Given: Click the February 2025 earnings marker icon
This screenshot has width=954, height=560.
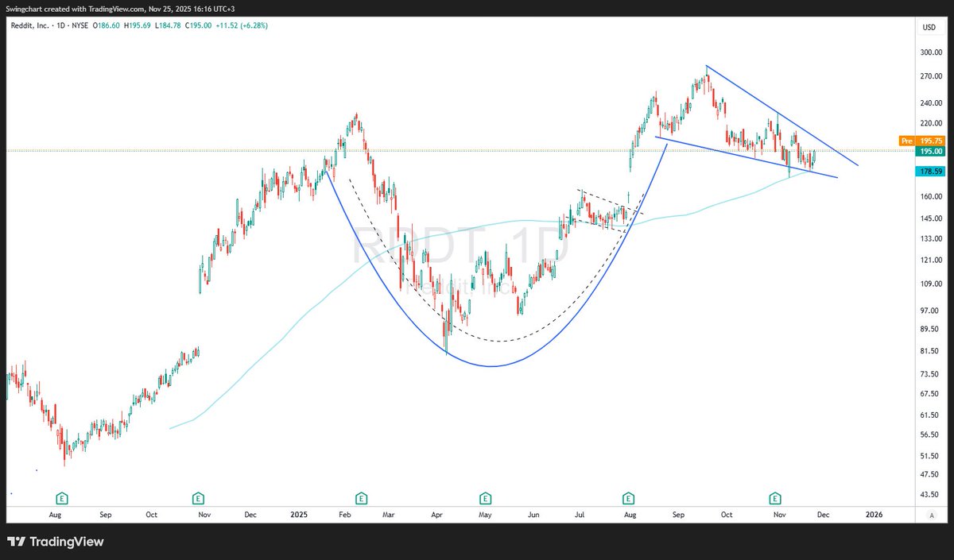Looking at the screenshot, I should tap(360, 498).
